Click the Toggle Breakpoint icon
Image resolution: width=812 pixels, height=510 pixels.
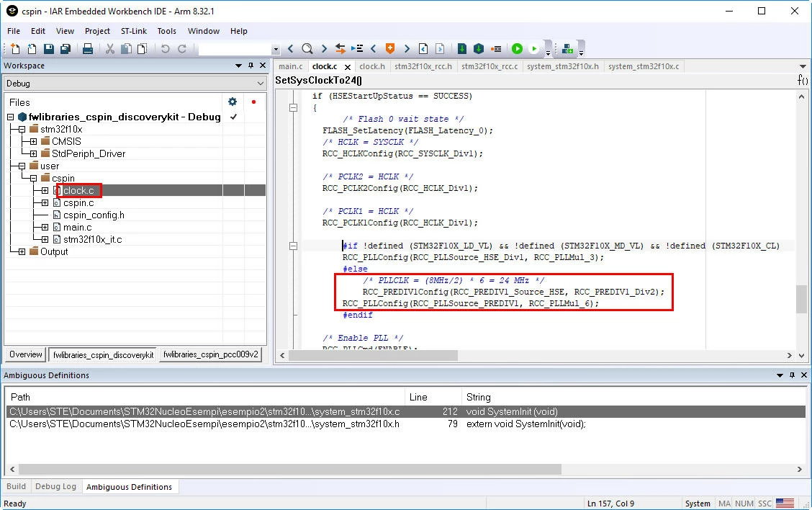[496, 49]
